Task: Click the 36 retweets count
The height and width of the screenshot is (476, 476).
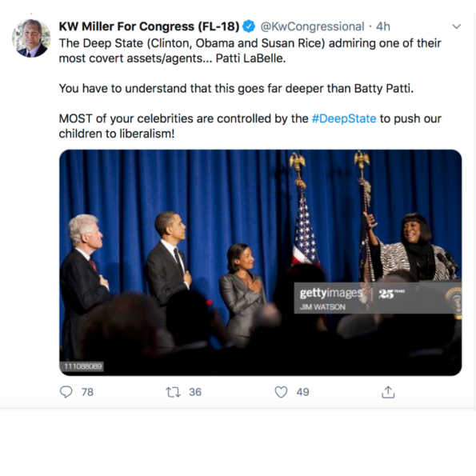Action: (195, 392)
